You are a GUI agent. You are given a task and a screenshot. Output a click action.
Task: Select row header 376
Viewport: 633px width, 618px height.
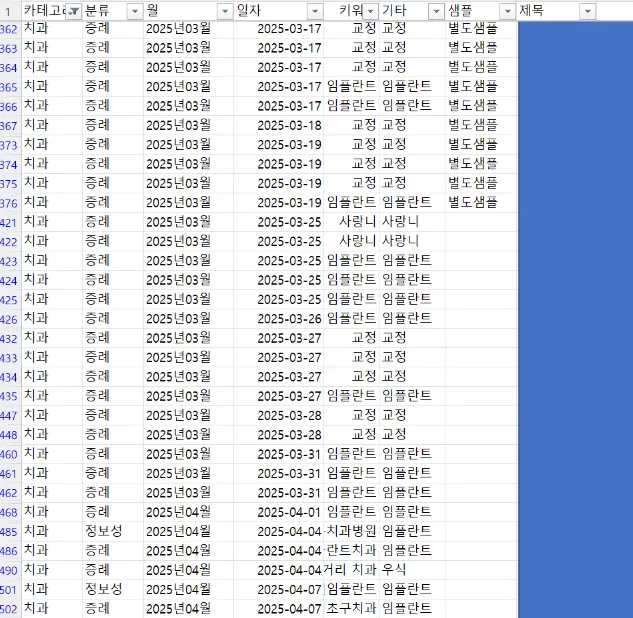coord(9,203)
